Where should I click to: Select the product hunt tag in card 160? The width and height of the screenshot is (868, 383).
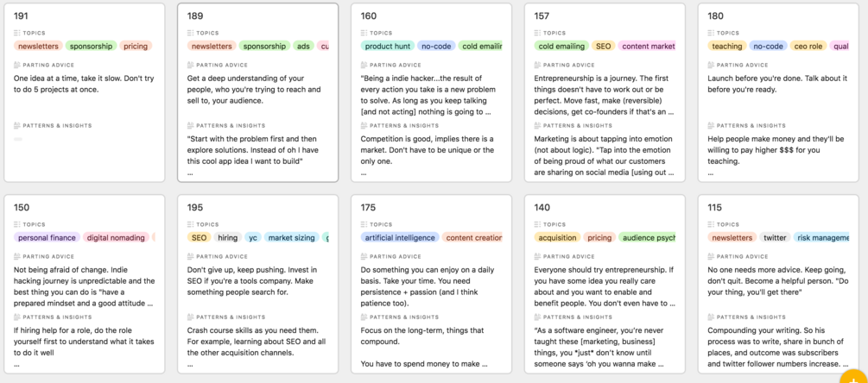click(x=387, y=47)
